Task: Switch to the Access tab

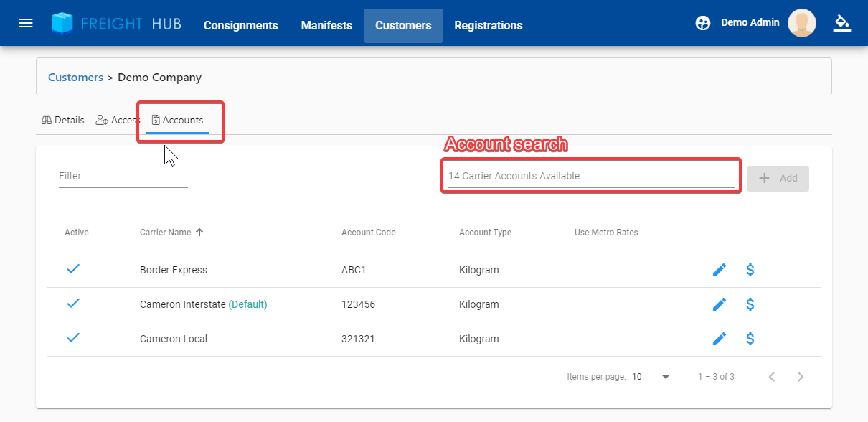Action: [117, 120]
